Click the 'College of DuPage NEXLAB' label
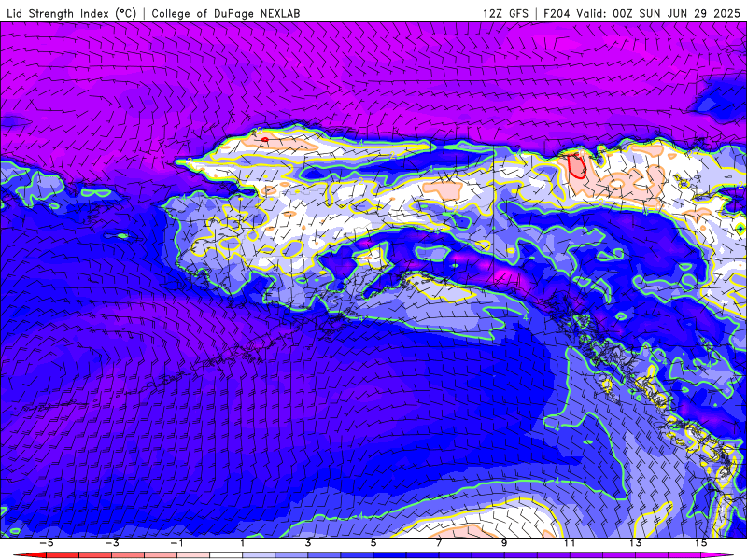Image resolution: width=747 pixels, height=560 pixels. (226, 13)
